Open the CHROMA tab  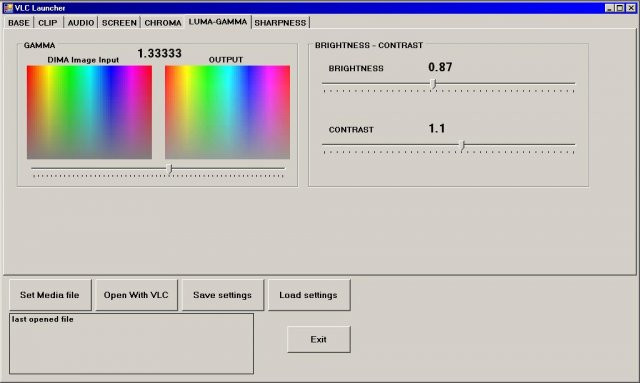click(163, 23)
